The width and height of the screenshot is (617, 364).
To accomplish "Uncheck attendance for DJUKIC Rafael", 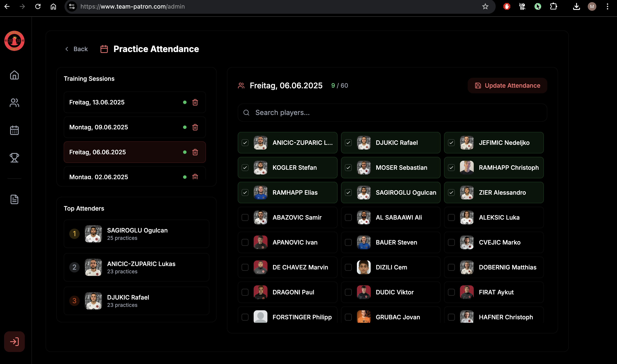I will coord(348,142).
